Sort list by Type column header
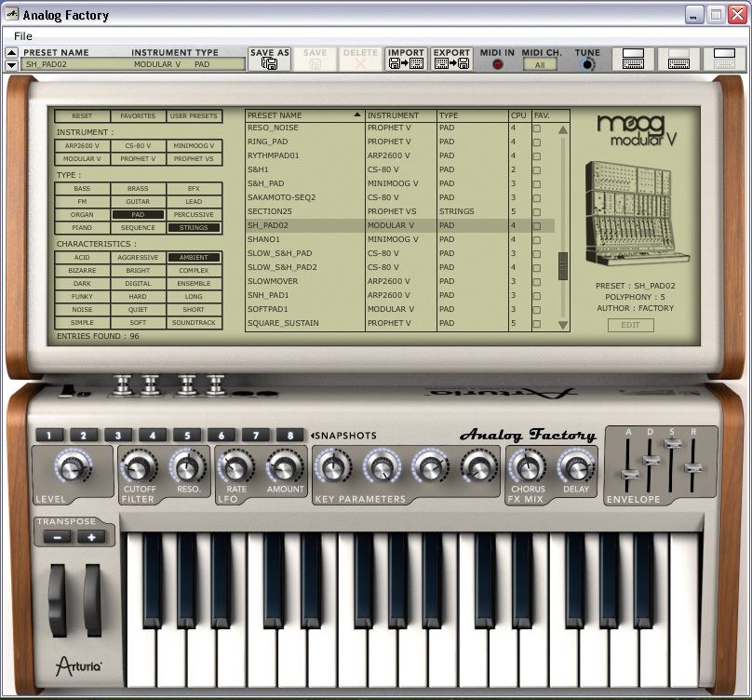The image size is (752, 700). (x=473, y=115)
